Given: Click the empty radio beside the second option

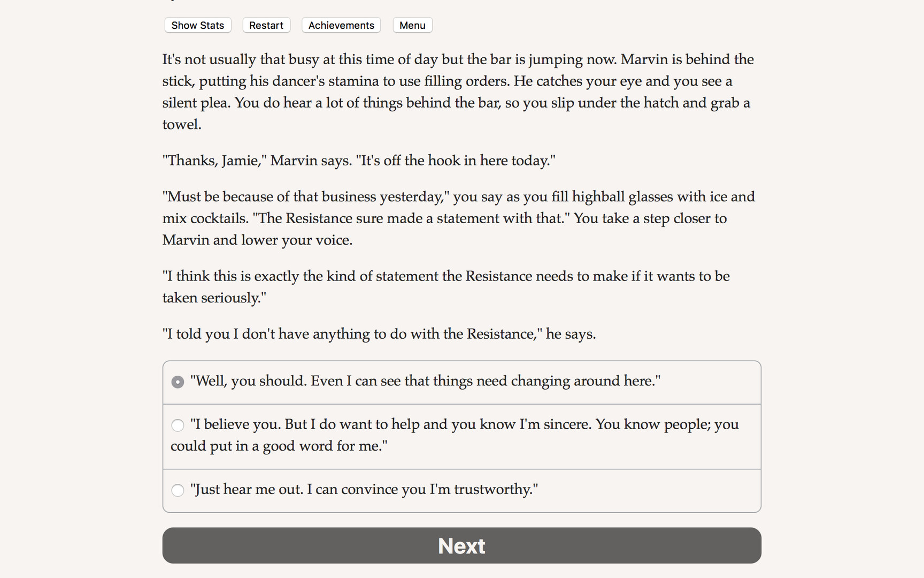Looking at the screenshot, I should 178,425.
